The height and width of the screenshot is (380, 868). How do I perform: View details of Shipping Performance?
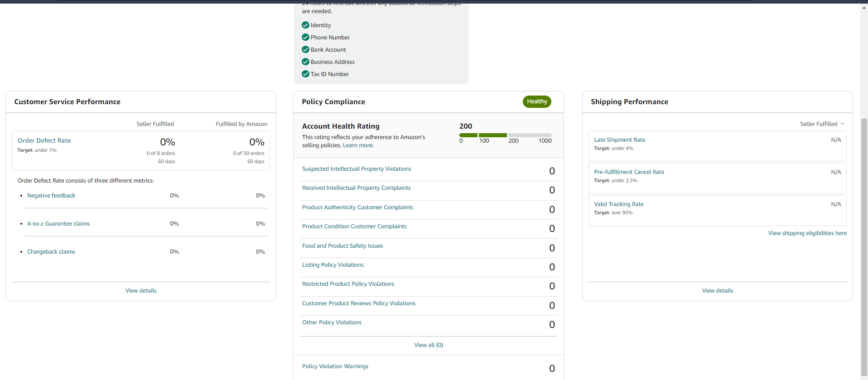coord(718,290)
